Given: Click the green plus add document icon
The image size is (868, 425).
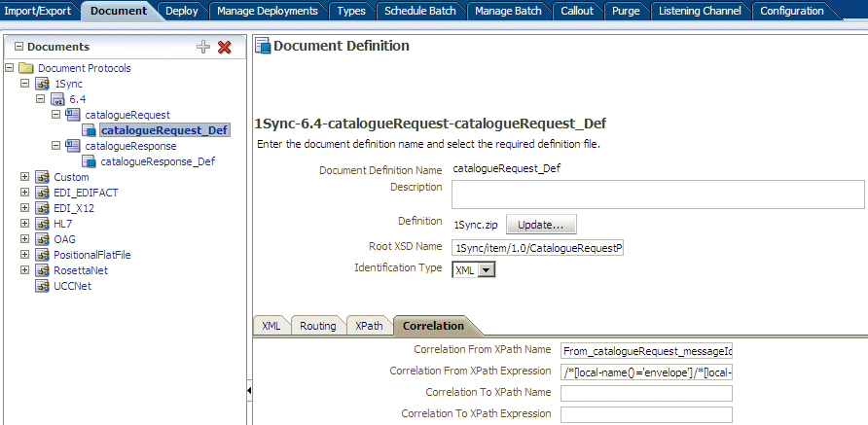Looking at the screenshot, I should [x=203, y=47].
